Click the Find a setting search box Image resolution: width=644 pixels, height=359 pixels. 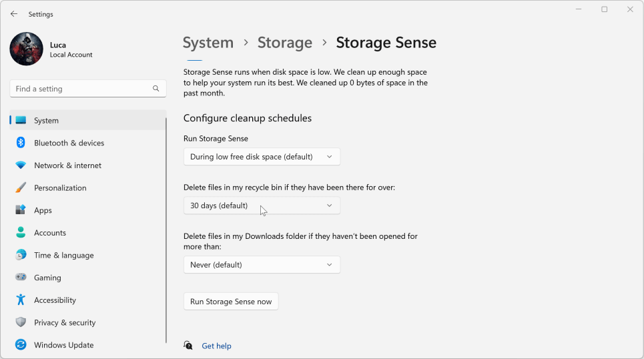coord(80,89)
